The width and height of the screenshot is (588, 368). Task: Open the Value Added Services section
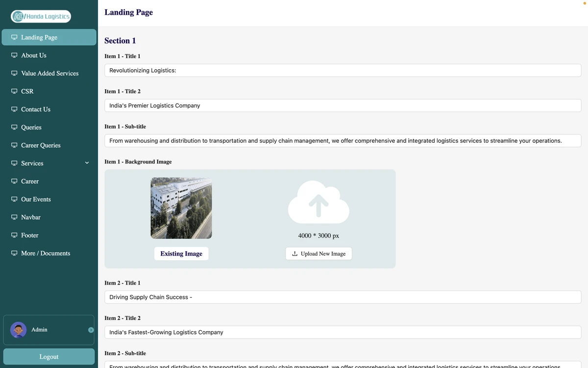(49, 73)
